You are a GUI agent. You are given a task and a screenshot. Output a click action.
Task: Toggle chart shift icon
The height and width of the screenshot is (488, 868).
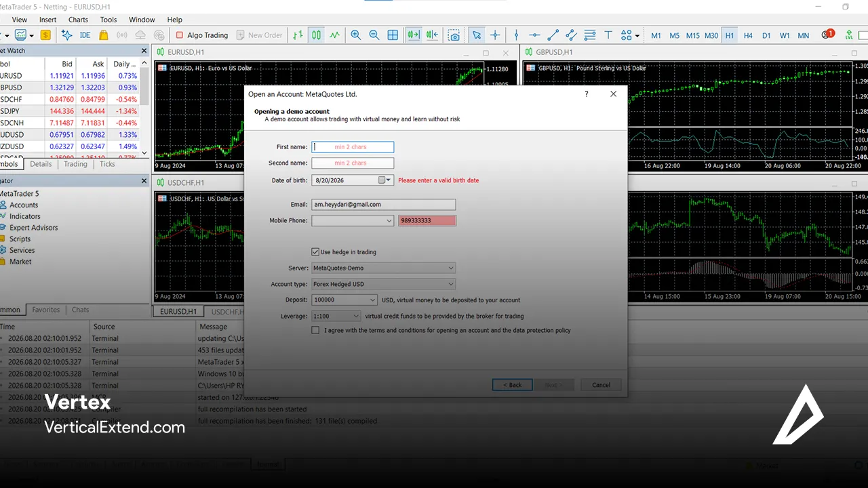click(432, 35)
